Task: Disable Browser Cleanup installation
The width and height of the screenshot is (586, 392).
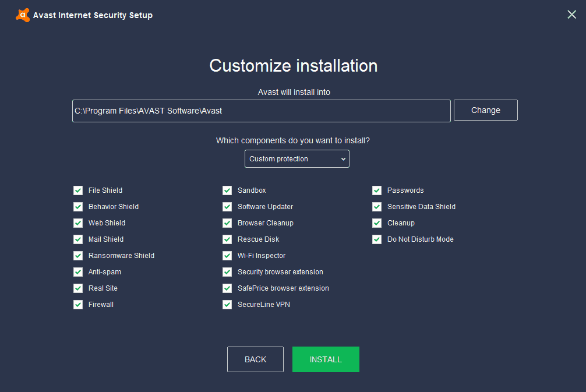Action: point(227,223)
